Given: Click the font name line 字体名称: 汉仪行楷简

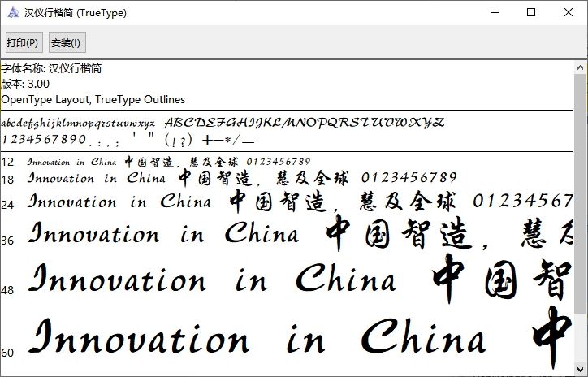Looking at the screenshot, I should [51, 68].
